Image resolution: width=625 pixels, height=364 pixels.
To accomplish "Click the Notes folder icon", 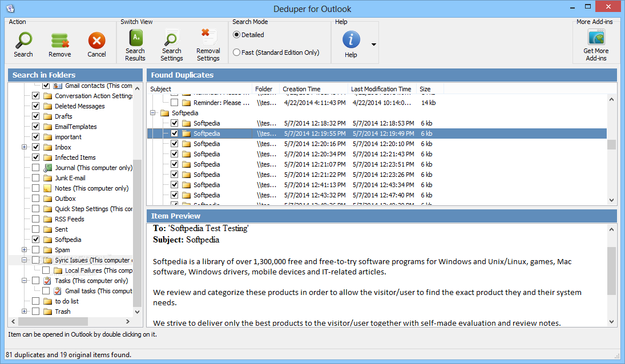I will [48, 188].
